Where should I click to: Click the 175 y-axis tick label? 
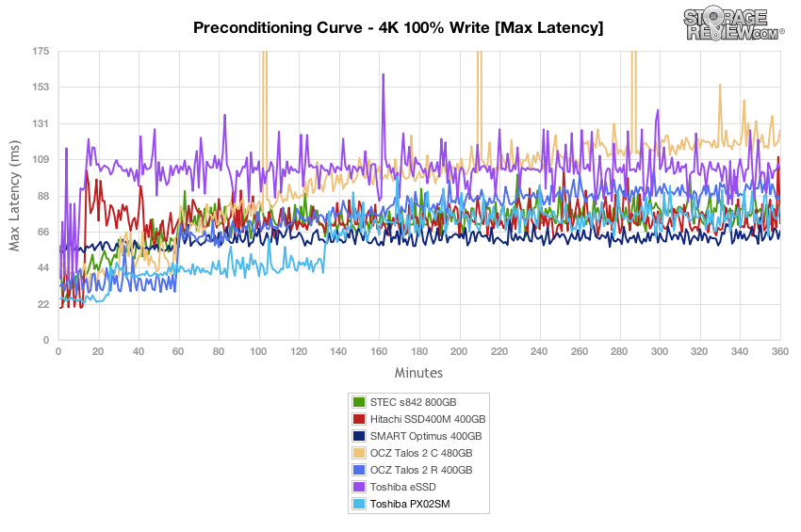(x=41, y=51)
